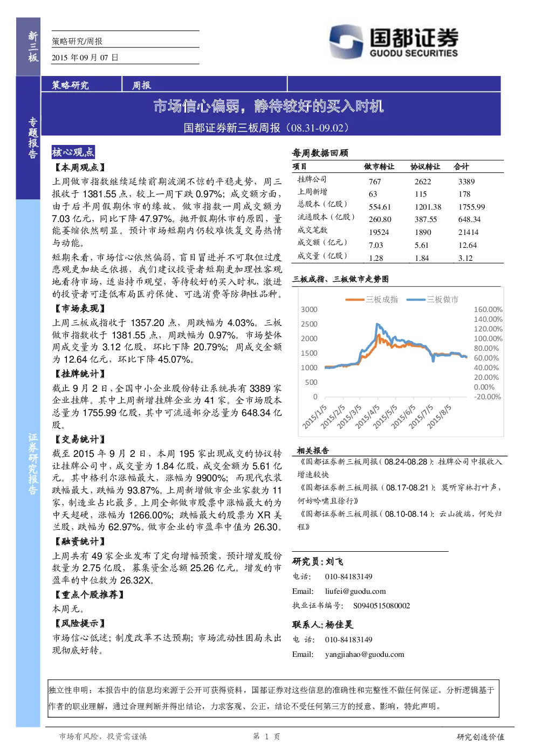This screenshot has height=756, width=535.
Task: Click the email yangjiahao@guodu.com
Action: 365,654
